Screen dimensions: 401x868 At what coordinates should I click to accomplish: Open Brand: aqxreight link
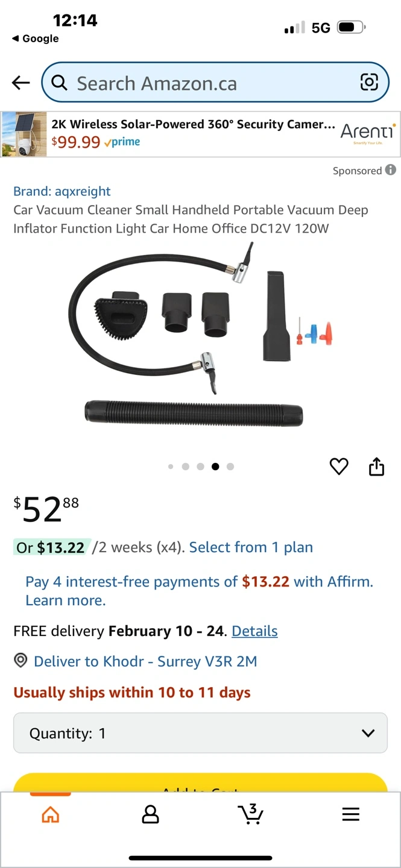(x=62, y=192)
